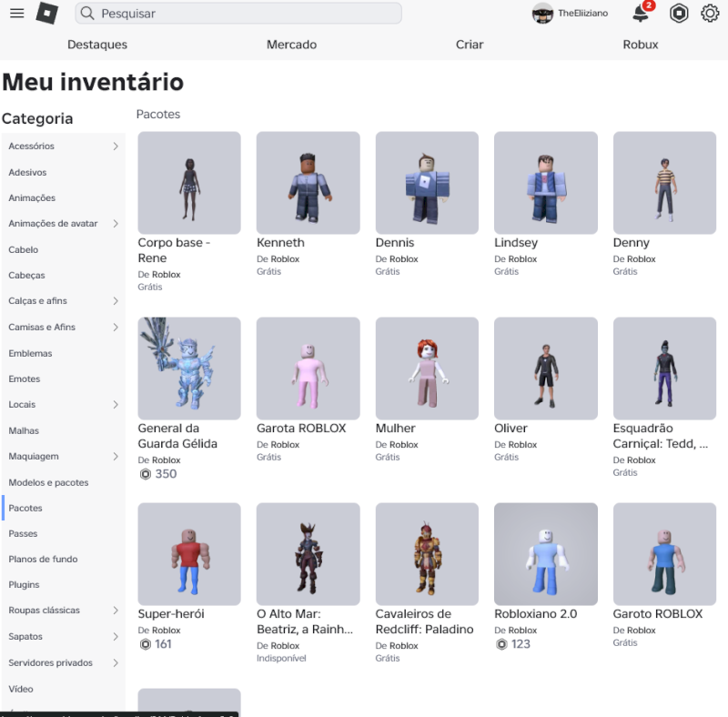Click Robux icon beside price 161
Viewport: 728px width, 717px height.
pos(146,644)
